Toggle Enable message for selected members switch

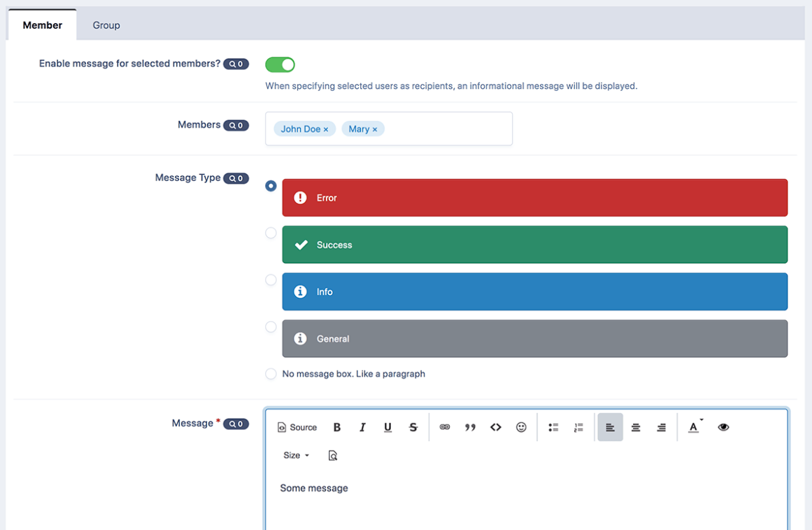(x=280, y=65)
